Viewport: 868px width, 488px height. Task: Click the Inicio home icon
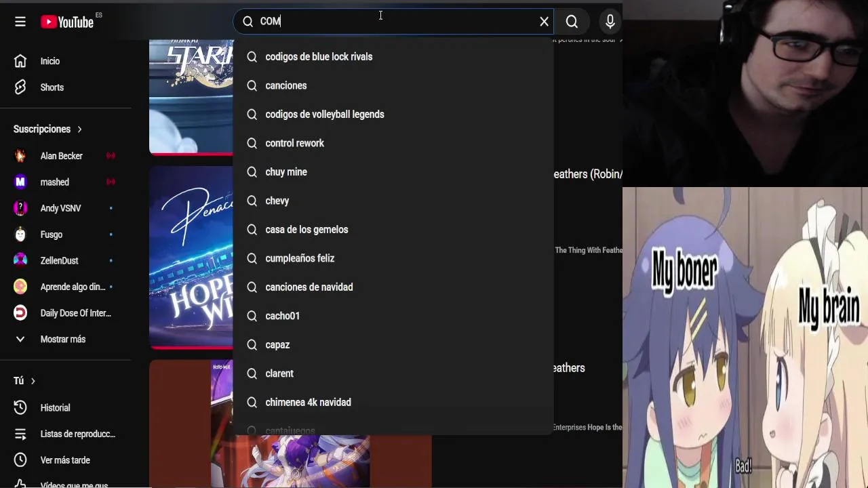pyautogui.click(x=20, y=61)
